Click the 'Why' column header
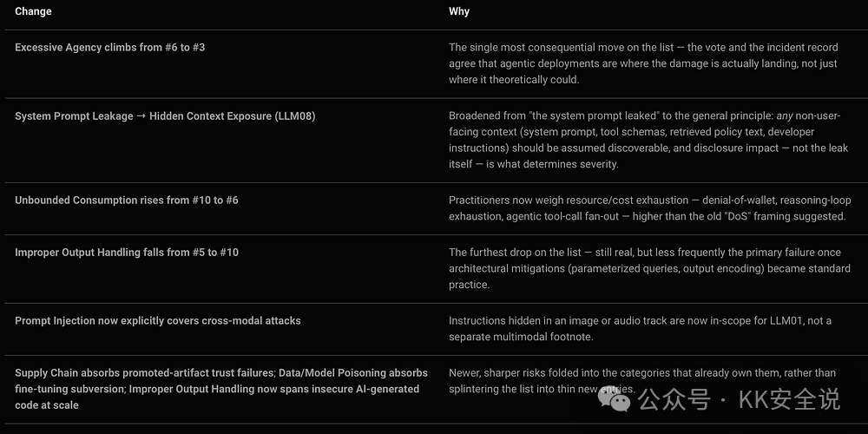868x434 pixels. tap(459, 11)
